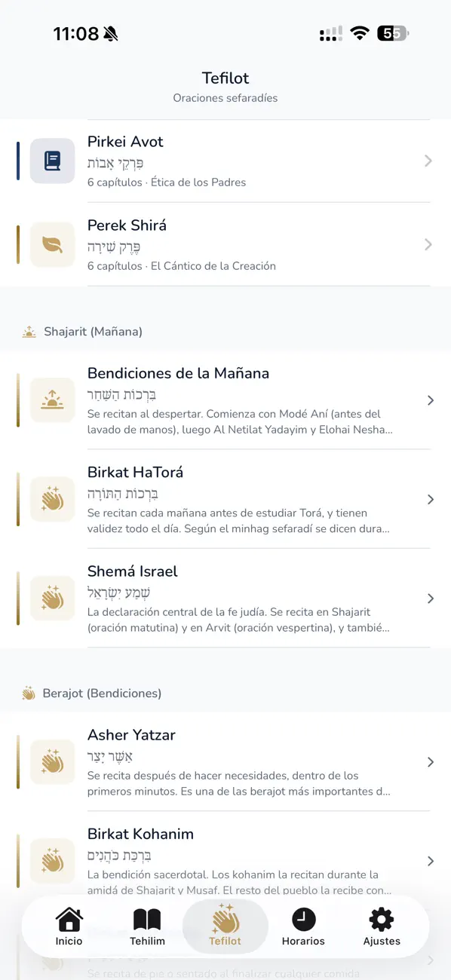
Task: Open the Tehilim book icon
Action: point(147,921)
